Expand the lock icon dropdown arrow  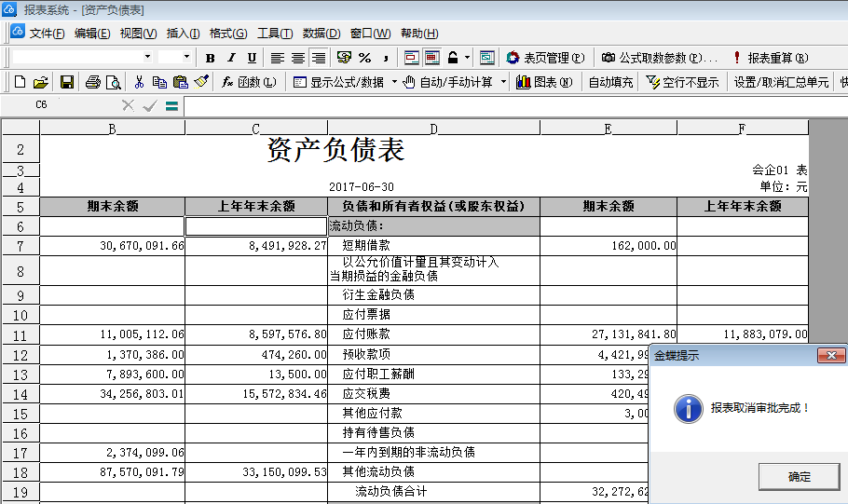[467, 58]
